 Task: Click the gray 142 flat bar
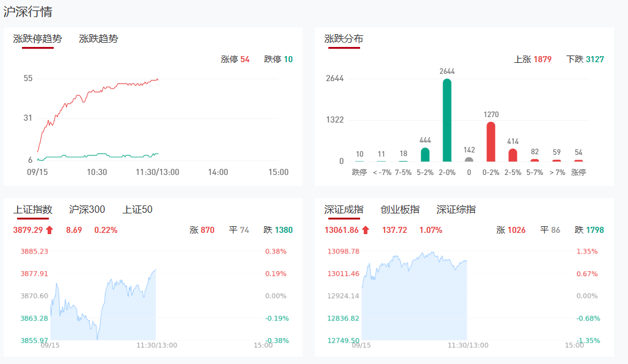click(x=469, y=159)
